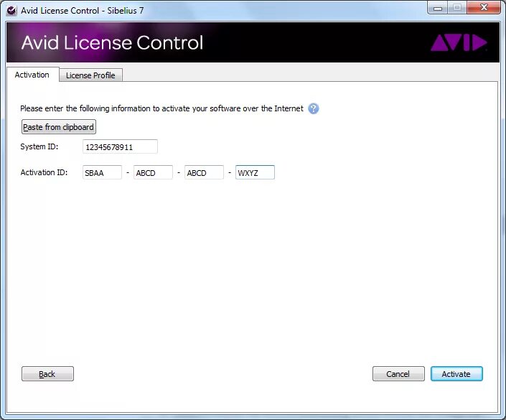Click Paste from clipboard button
This screenshot has width=506, height=420.
(x=58, y=127)
